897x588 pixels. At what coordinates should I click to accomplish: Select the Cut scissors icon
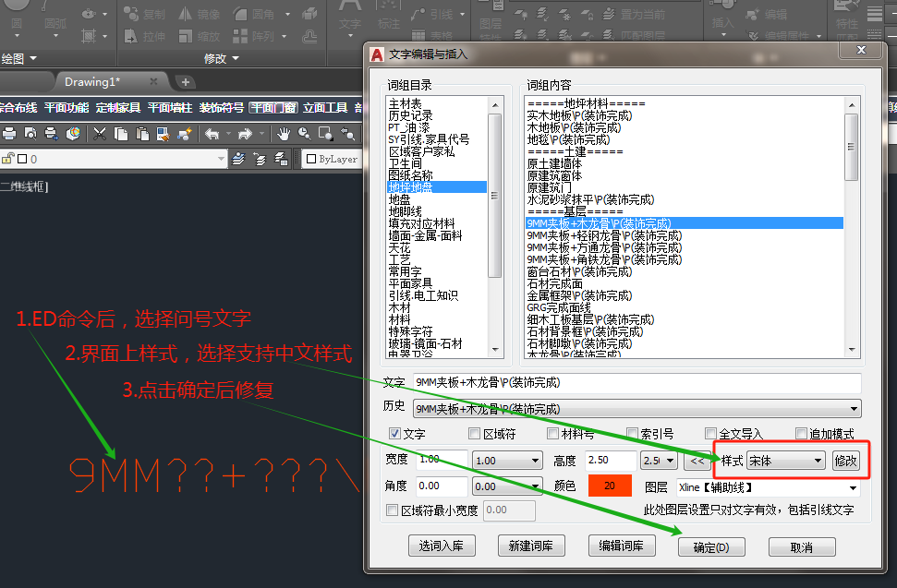(100, 134)
